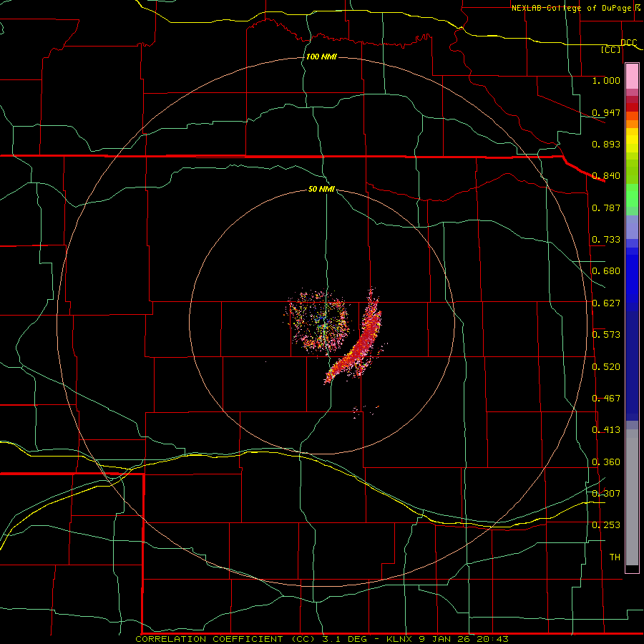Click the 1.000 color scale value
644x644 pixels.
(x=606, y=80)
